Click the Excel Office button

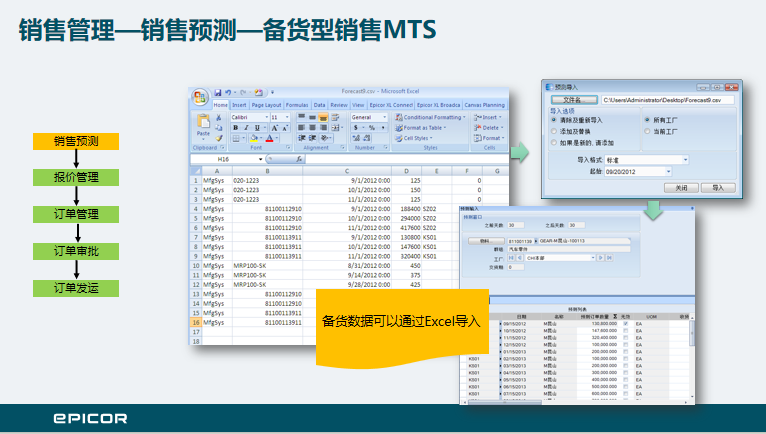(x=200, y=97)
